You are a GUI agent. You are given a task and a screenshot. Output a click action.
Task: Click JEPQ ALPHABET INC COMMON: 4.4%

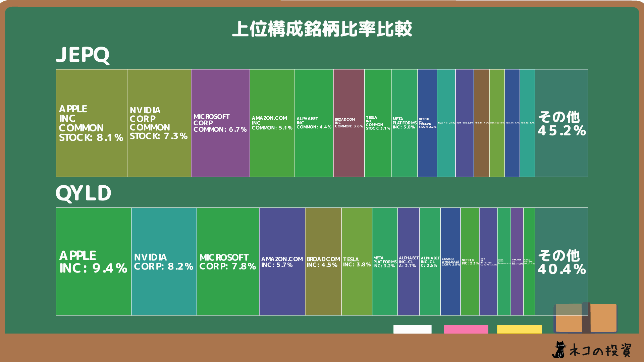[x=314, y=123]
